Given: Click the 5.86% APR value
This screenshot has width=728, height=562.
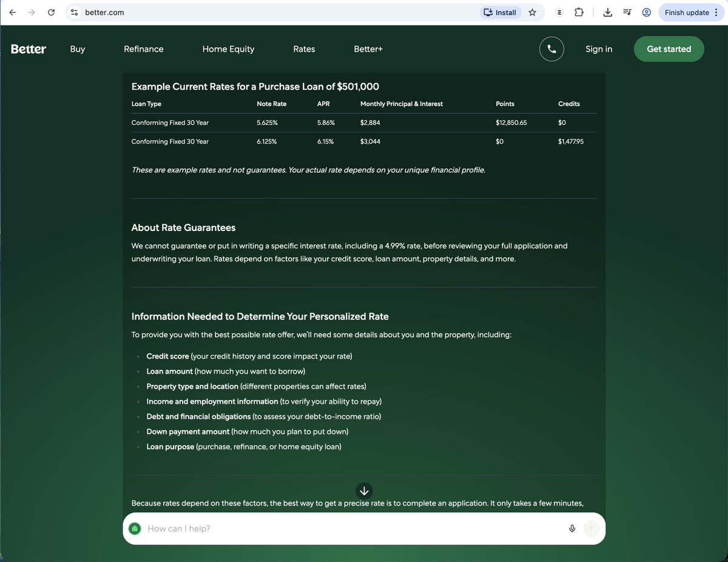Looking at the screenshot, I should [326, 122].
